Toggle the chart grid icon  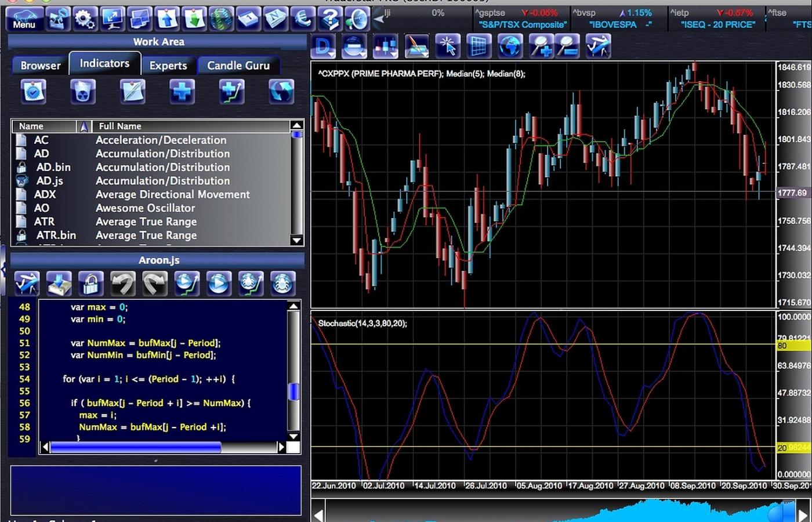(478, 46)
